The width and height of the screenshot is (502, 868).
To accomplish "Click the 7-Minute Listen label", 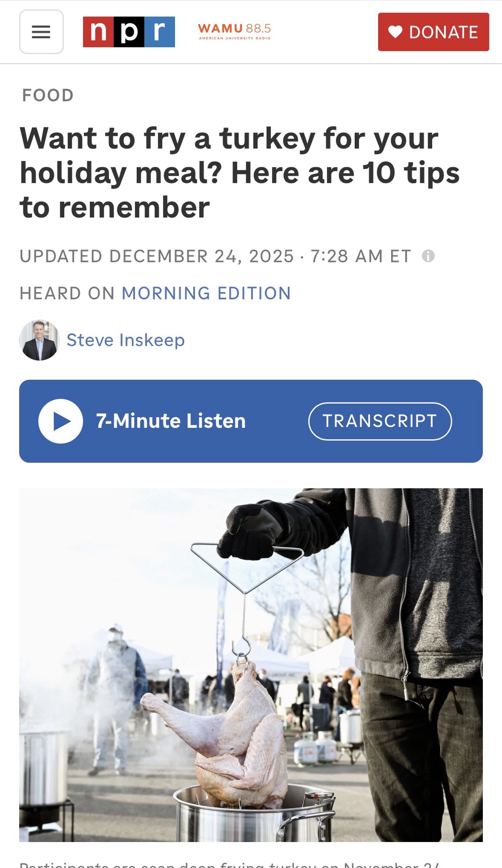I will [x=171, y=421].
